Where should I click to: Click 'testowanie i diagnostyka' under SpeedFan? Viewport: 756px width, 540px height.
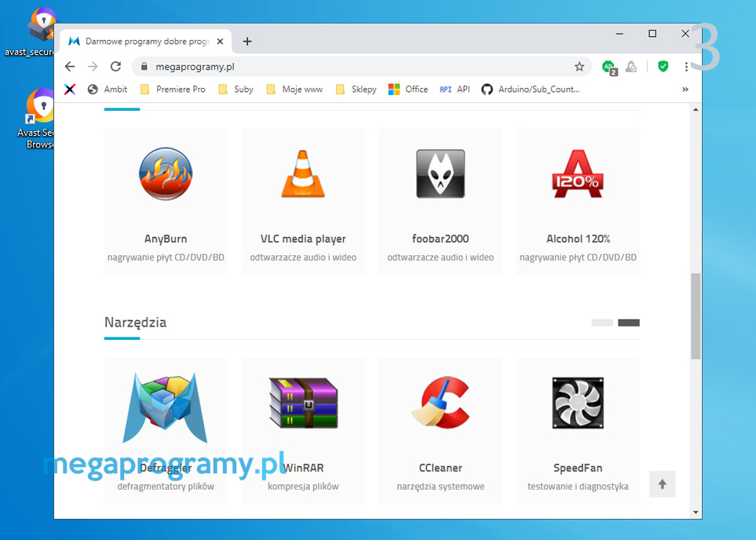pyautogui.click(x=578, y=487)
